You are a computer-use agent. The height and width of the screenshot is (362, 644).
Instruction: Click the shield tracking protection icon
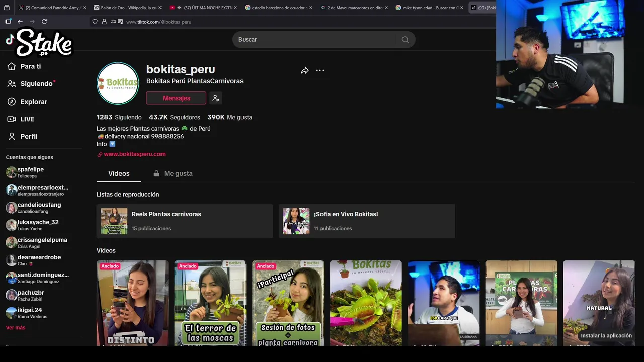tap(95, 22)
